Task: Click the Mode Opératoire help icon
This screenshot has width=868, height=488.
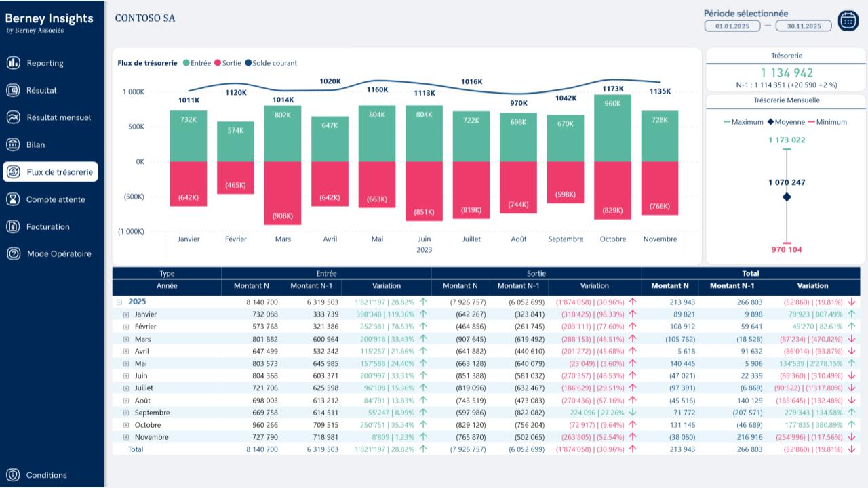Action: click(13, 253)
